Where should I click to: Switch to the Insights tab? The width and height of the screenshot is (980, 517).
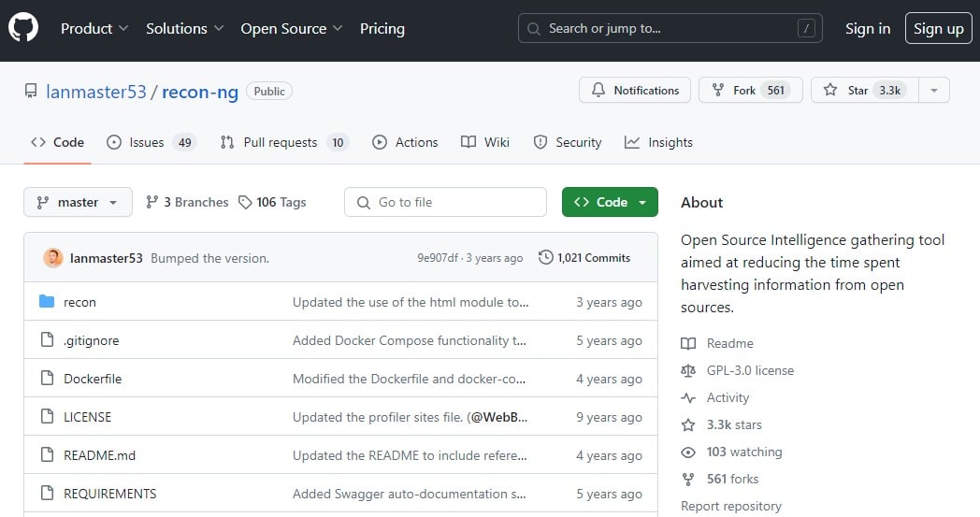point(658,142)
